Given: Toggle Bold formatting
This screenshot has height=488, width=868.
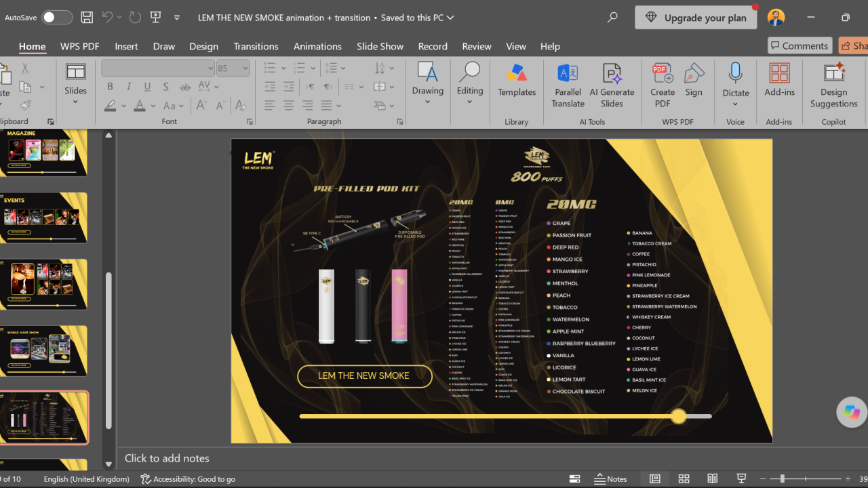Looking at the screenshot, I should [110, 87].
